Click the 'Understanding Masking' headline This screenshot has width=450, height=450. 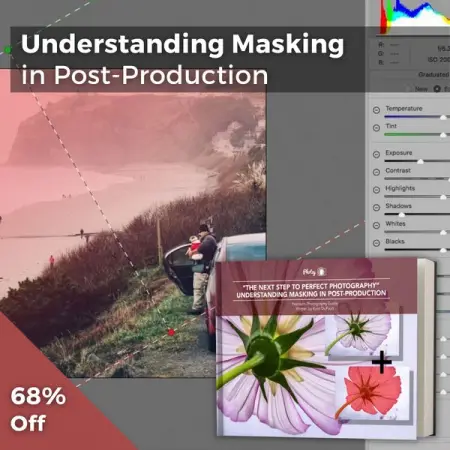(x=182, y=44)
